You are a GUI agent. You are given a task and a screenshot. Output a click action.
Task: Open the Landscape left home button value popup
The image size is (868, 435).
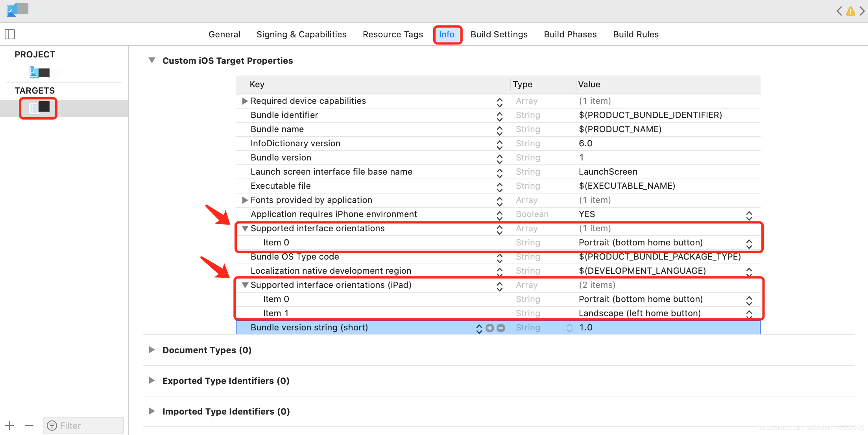749,313
